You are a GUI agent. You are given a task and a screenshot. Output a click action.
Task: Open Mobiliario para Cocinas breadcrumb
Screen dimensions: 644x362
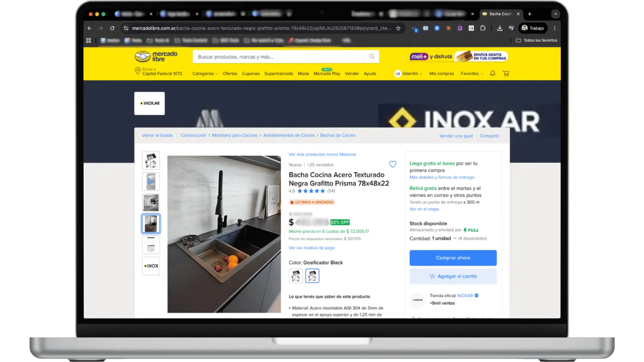pyautogui.click(x=235, y=136)
